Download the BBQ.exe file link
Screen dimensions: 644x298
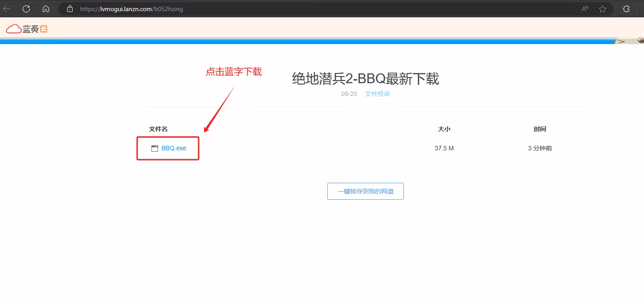click(x=174, y=148)
